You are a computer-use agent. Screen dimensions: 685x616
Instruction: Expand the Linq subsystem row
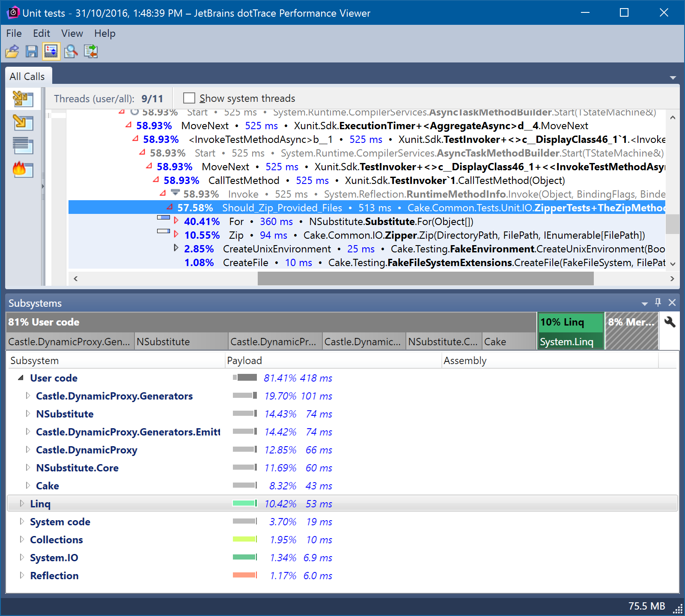point(22,503)
